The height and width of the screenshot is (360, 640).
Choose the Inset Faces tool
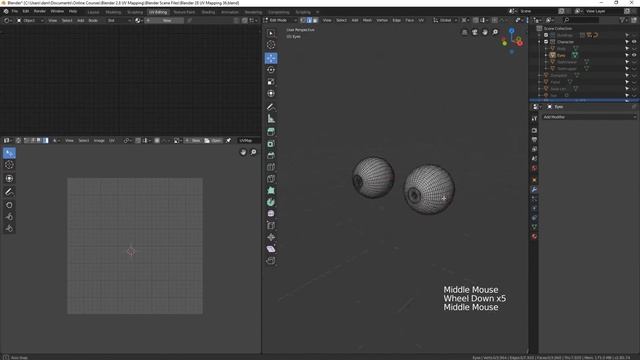tap(271, 144)
